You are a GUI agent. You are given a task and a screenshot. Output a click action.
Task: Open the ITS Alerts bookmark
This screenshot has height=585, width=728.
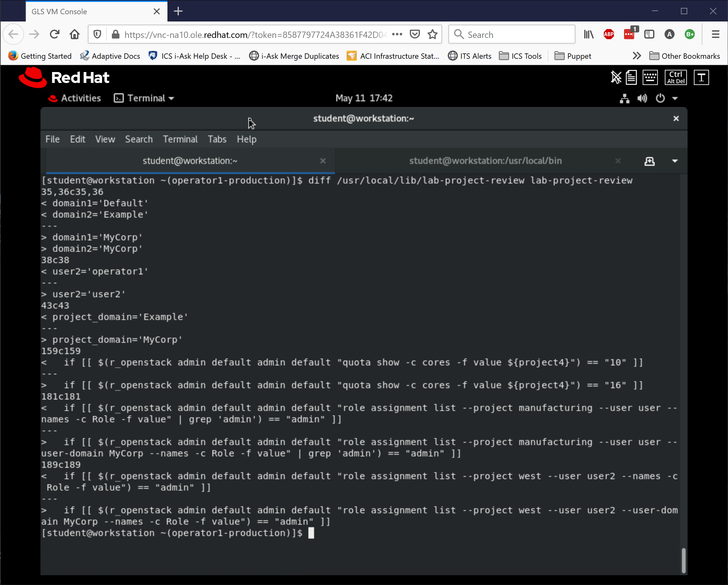click(470, 56)
